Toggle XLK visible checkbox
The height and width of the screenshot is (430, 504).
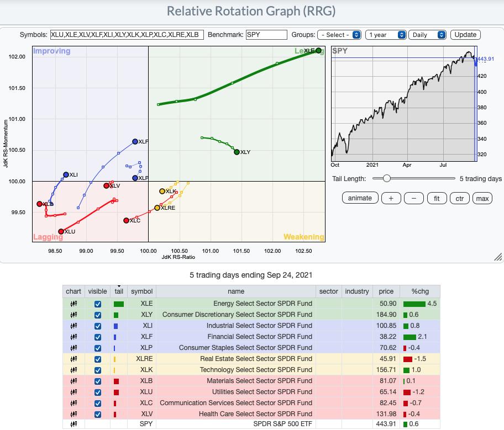[98, 370]
